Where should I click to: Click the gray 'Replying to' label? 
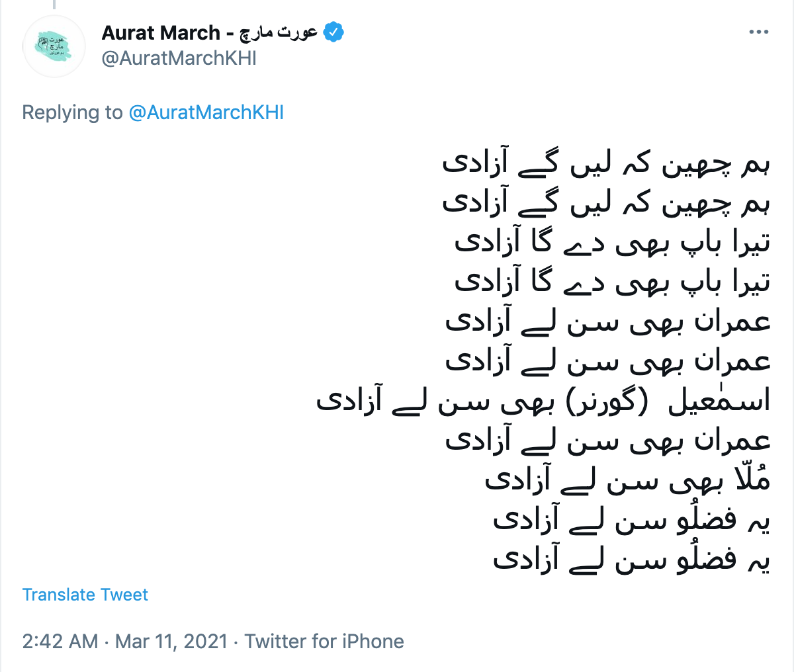[73, 112]
